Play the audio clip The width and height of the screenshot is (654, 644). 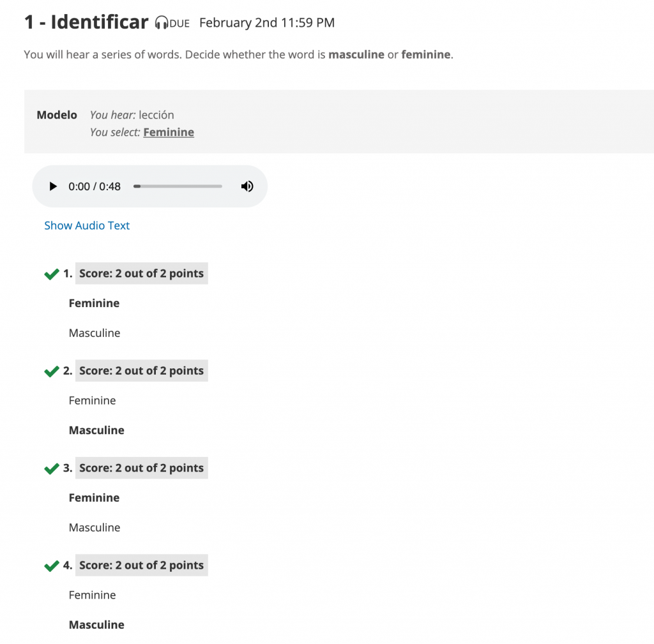coord(52,186)
